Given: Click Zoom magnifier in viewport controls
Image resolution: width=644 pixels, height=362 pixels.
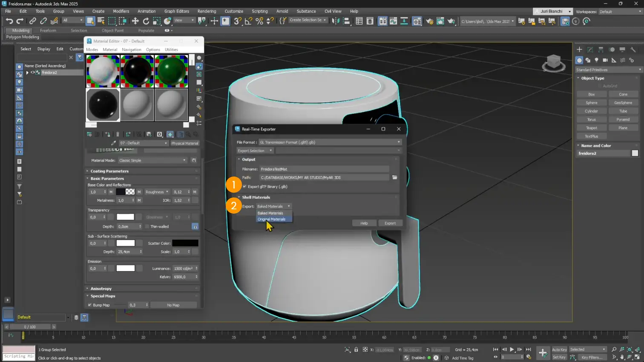Looking at the screenshot, I should (614, 350).
